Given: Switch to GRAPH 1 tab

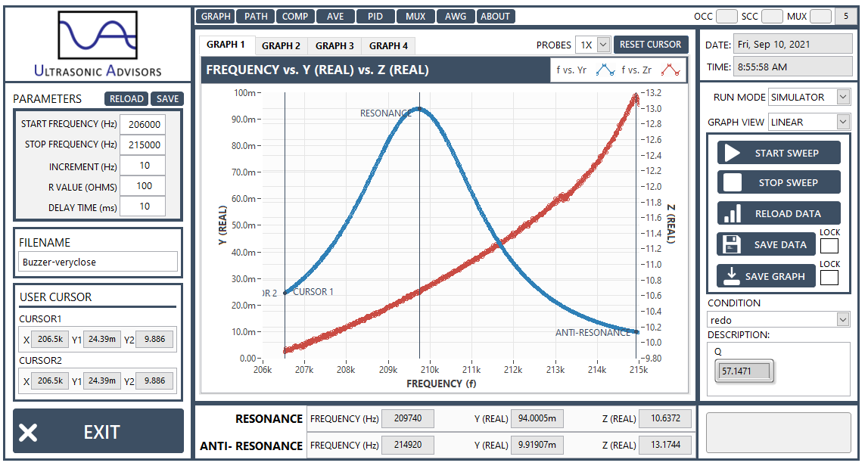Looking at the screenshot, I should point(226,45).
